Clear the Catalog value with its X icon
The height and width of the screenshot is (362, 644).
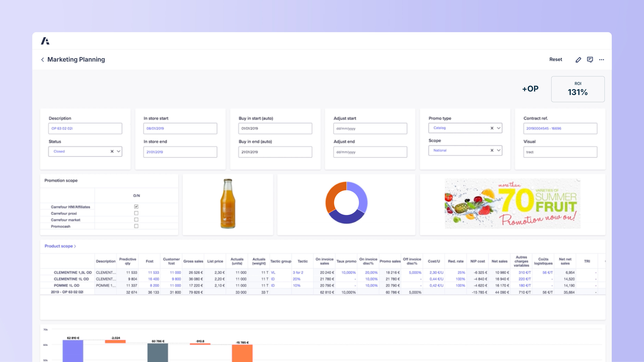(492, 128)
